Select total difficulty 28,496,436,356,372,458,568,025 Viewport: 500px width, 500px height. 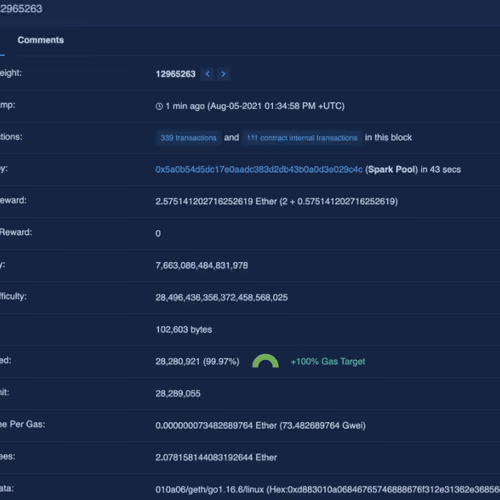(222, 298)
